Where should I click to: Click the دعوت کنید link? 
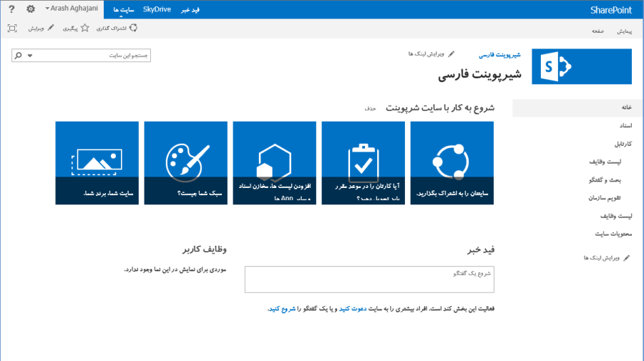pos(353,309)
